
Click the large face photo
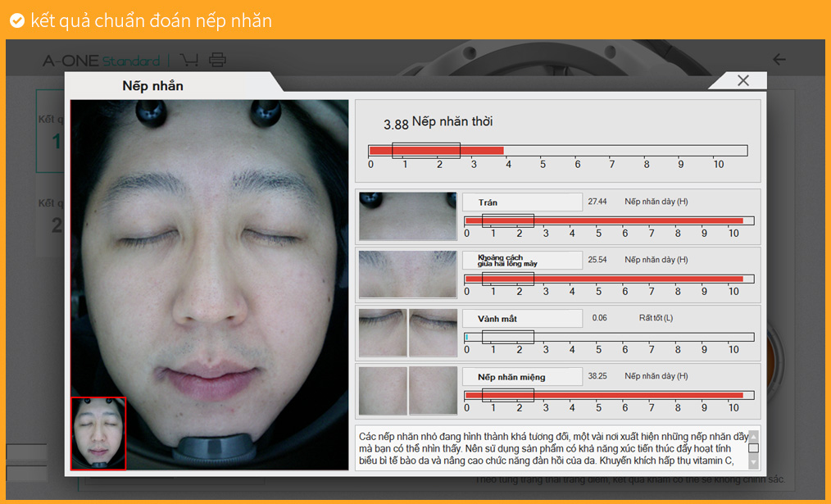click(x=209, y=262)
